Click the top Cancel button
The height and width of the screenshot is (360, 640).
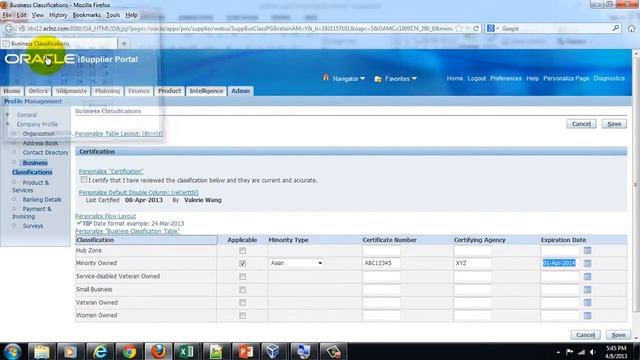click(581, 124)
